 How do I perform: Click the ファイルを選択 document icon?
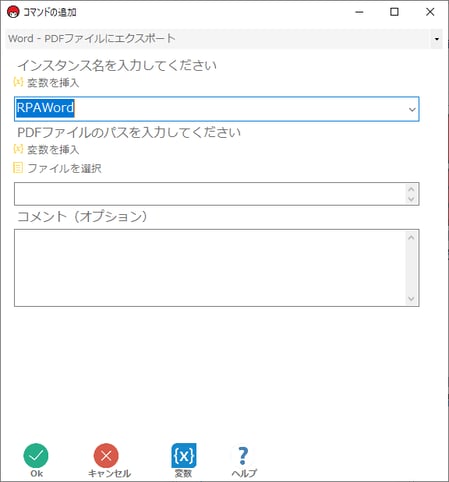[18, 168]
